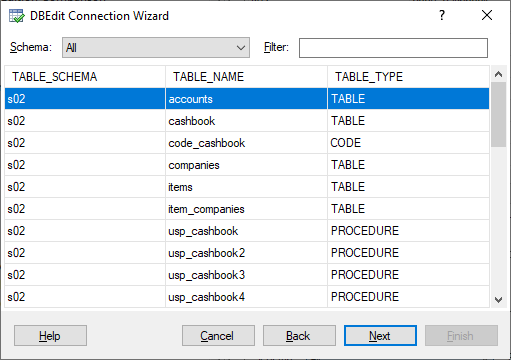The image size is (511, 360).
Task: Select the usp_cashbook2 procedure row
Action: click(x=247, y=253)
